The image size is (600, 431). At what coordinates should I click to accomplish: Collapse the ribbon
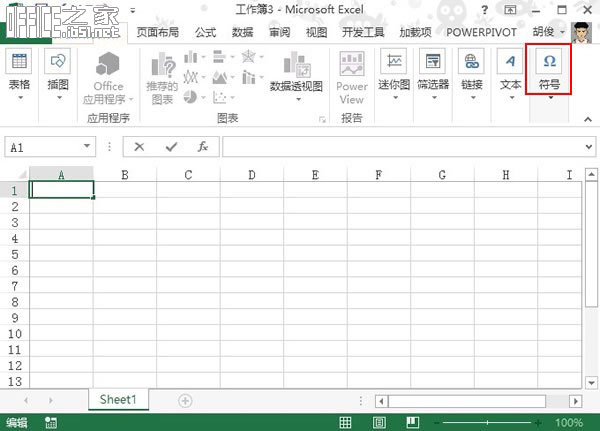click(x=588, y=120)
